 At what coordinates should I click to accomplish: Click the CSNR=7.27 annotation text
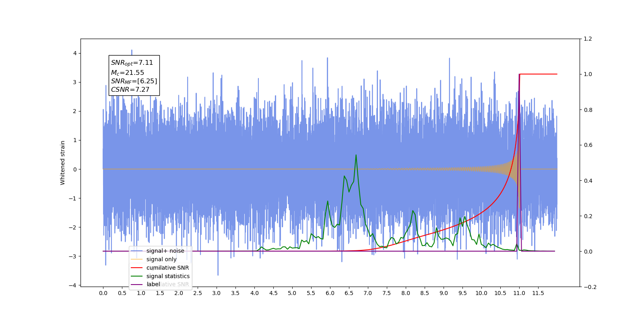pyautogui.click(x=130, y=90)
